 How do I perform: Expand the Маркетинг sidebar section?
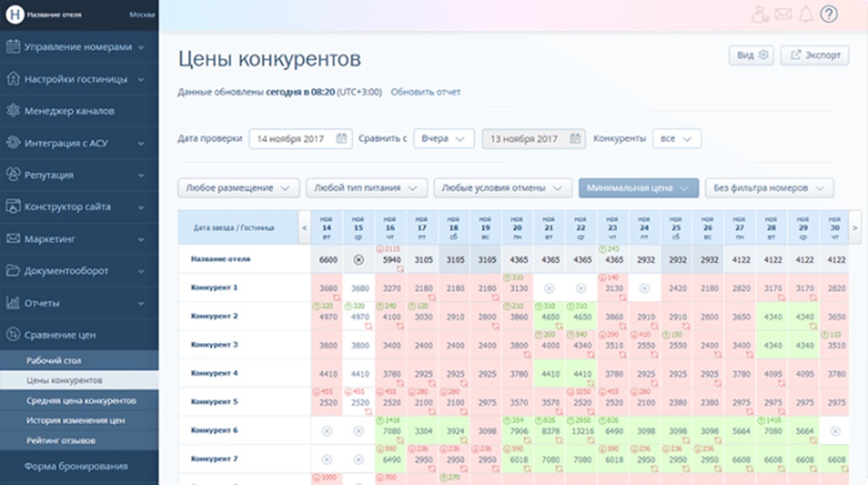tap(80, 238)
